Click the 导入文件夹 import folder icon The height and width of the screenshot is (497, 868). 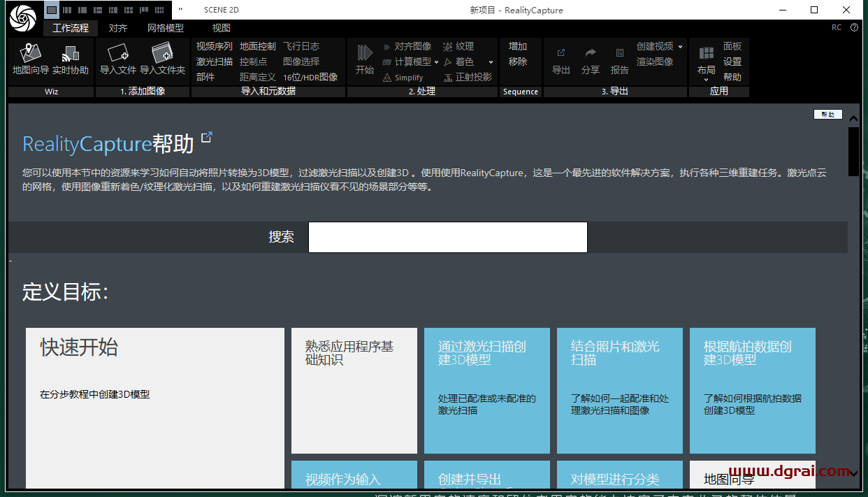pos(162,54)
